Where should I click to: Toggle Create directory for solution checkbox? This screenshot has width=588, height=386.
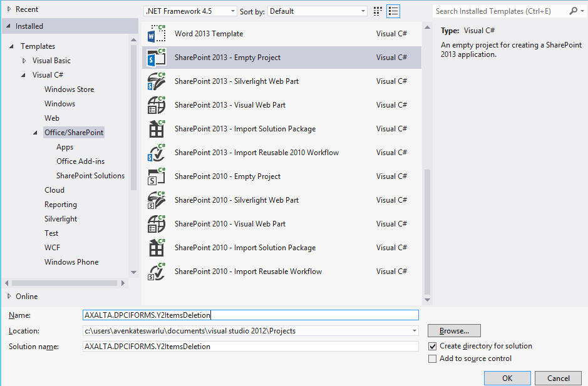(x=432, y=347)
